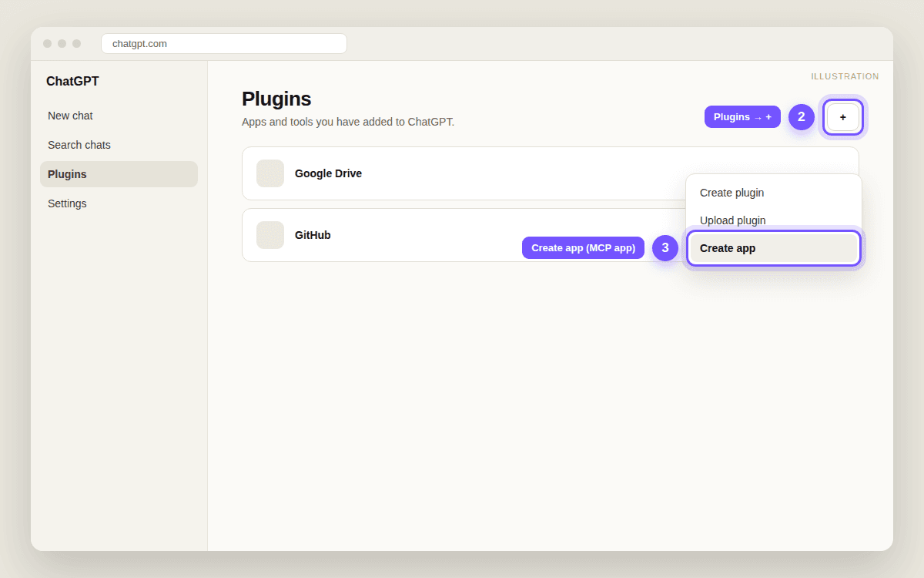Focus the chatgpt.com address bar

(x=223, y=43)
